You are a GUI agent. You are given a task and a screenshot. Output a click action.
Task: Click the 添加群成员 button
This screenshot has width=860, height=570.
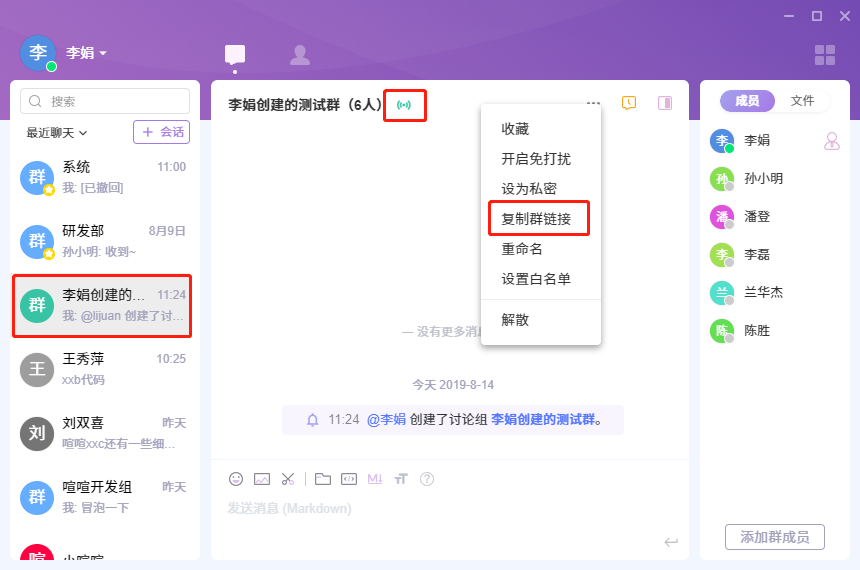775,537
